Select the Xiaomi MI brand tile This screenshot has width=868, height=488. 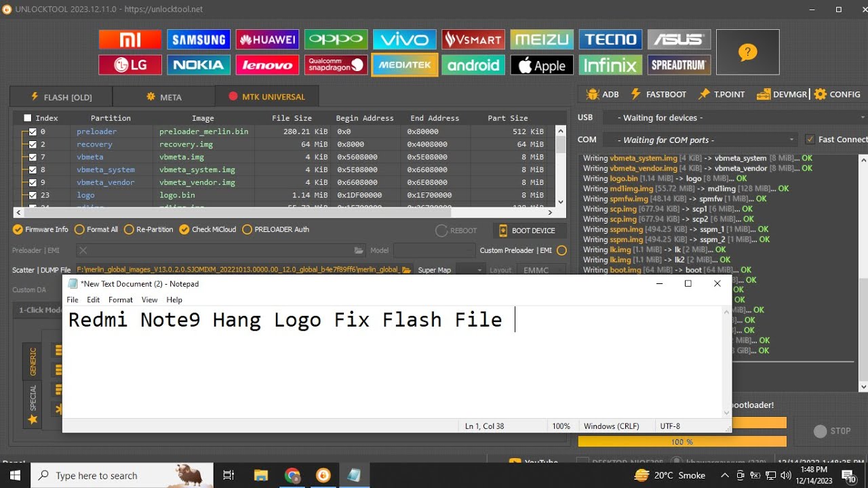(130, 39)
